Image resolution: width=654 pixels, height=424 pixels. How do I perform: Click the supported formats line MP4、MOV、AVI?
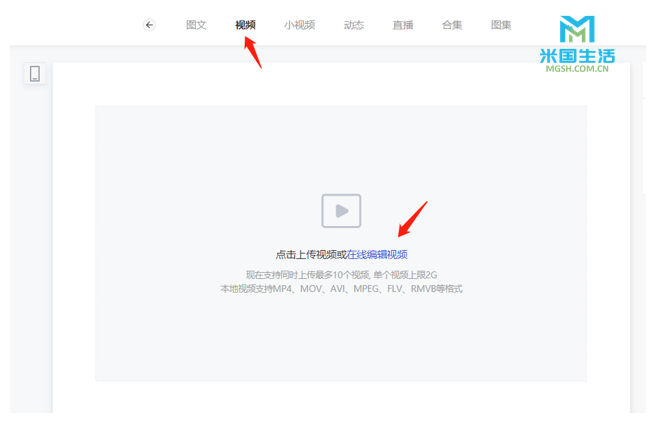tap(341, 289)
